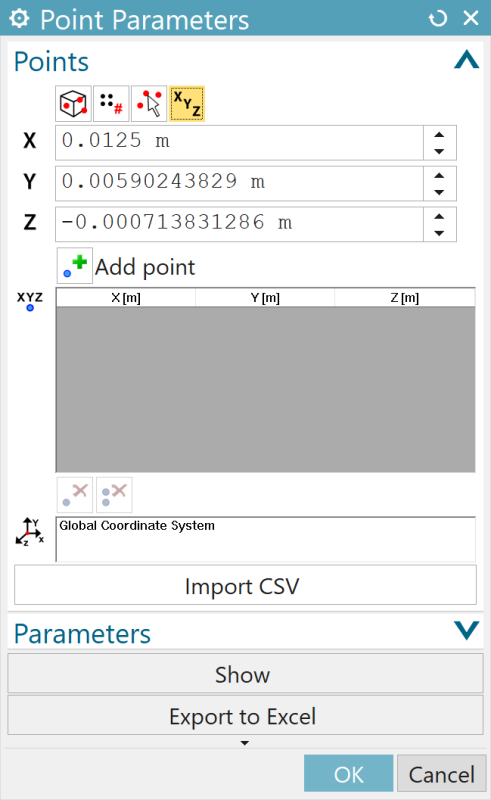Choose the point-by-number mode icon
491x800 pixels.
tap(111, 104)
